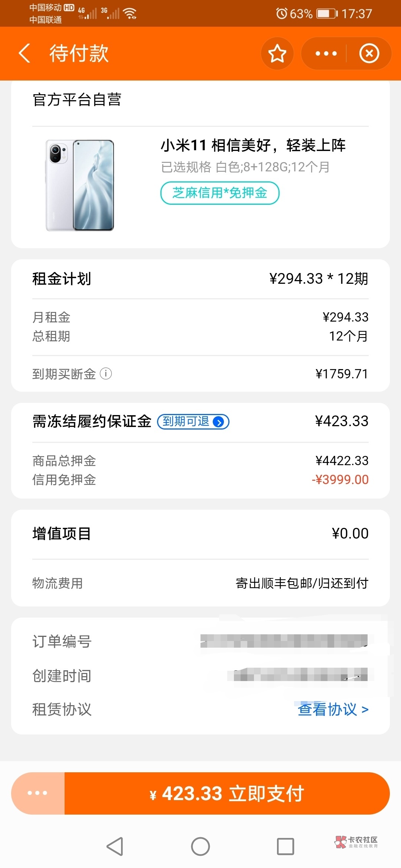This screenshot has width=401, height=868.
Task: Tap the 到期可退 arrow badge
Action: [193, 422]
